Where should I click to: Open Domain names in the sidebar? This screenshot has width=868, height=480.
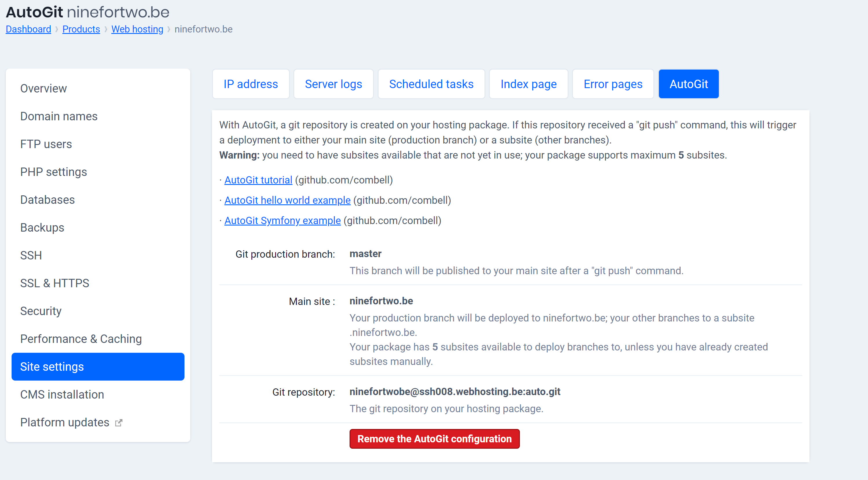pyautogui.click(x=98, y=116)
